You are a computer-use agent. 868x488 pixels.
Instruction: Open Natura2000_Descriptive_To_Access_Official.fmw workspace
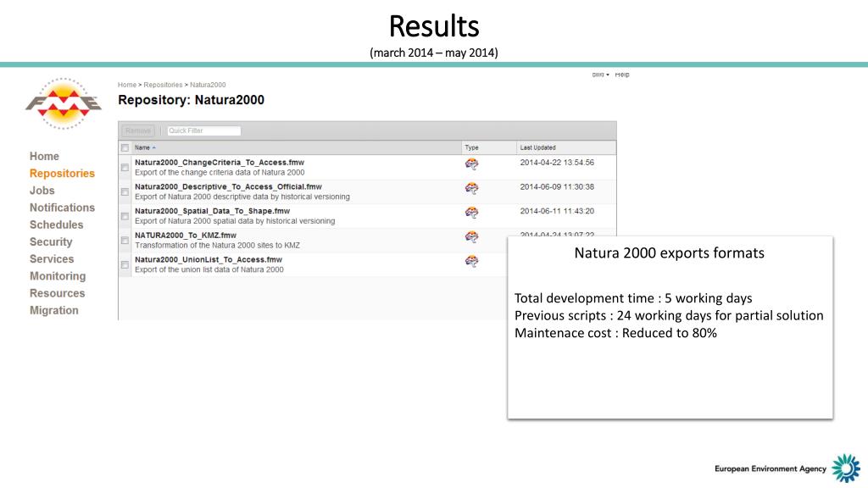(228, 187)
